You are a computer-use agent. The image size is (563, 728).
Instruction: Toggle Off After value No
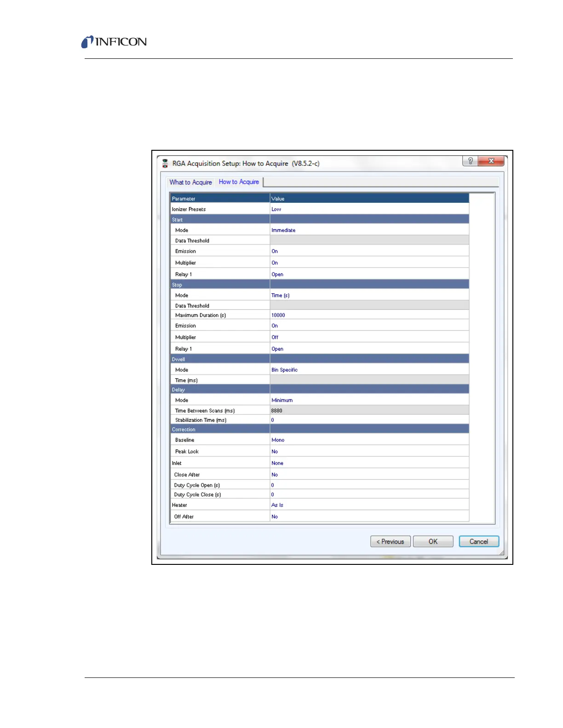tap(369, 516)
